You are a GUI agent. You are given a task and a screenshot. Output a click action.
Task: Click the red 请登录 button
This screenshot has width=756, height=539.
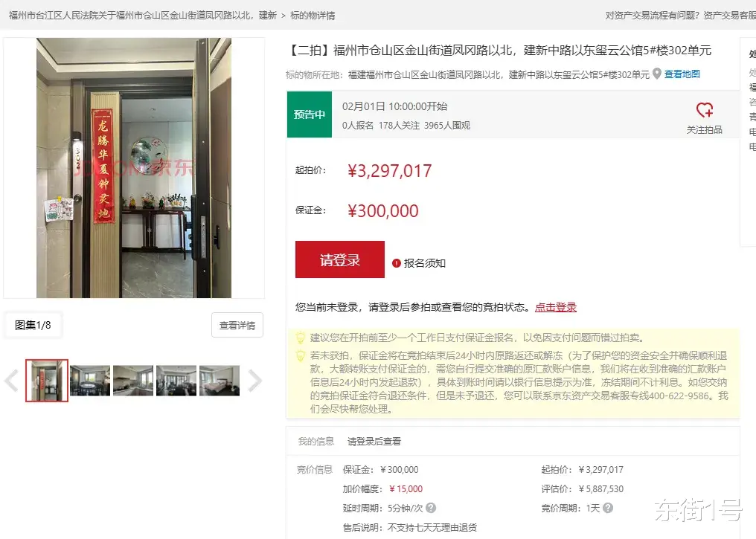click(x=340, y=259)
